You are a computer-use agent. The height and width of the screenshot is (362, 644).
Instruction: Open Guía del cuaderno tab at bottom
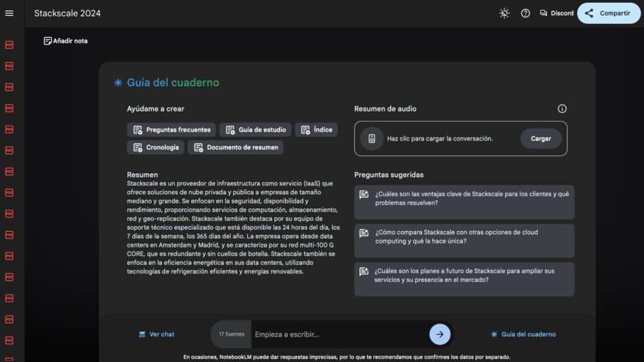(523, 334)
